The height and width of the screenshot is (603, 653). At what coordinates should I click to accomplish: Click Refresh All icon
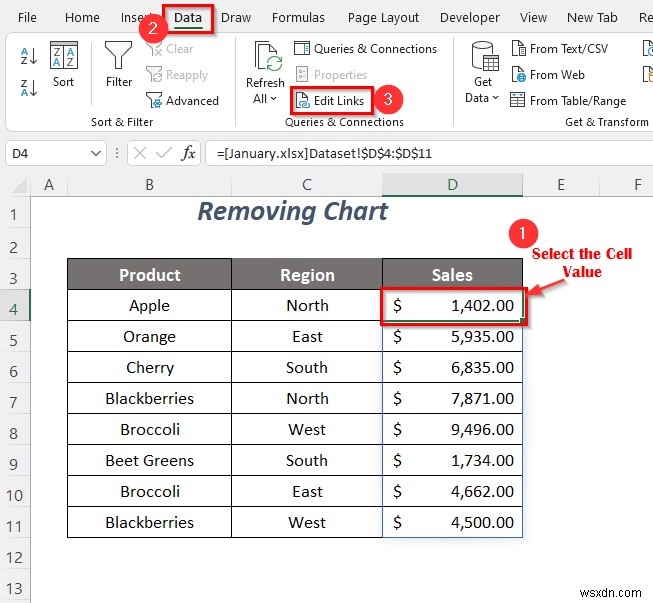pos(267,57)
